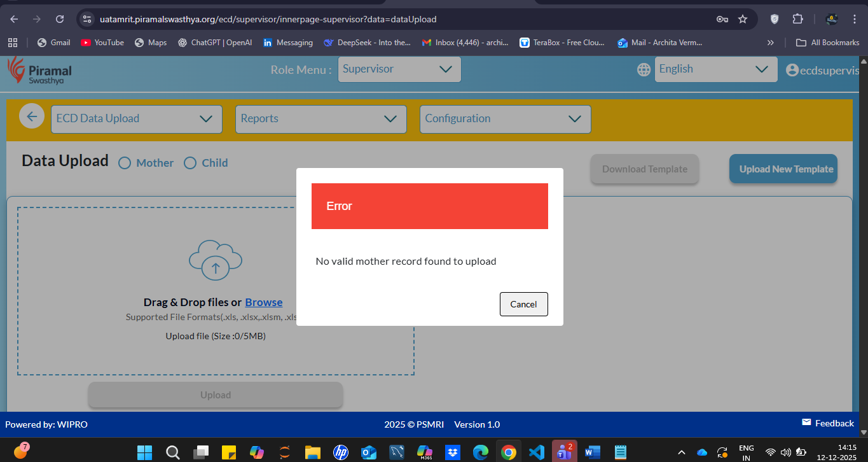Click the Browse file link
868x462 pixels.
click(x=264, y=302)
